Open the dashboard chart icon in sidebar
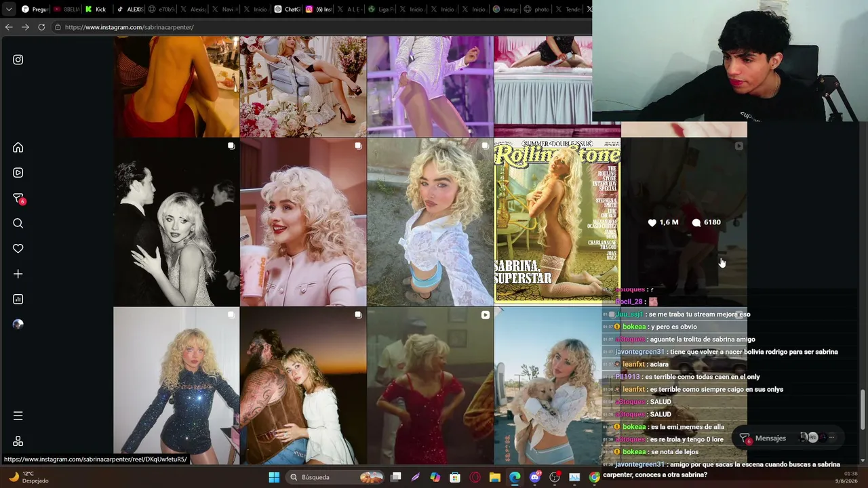Screen dimensions: 868x488 [18, 299]
